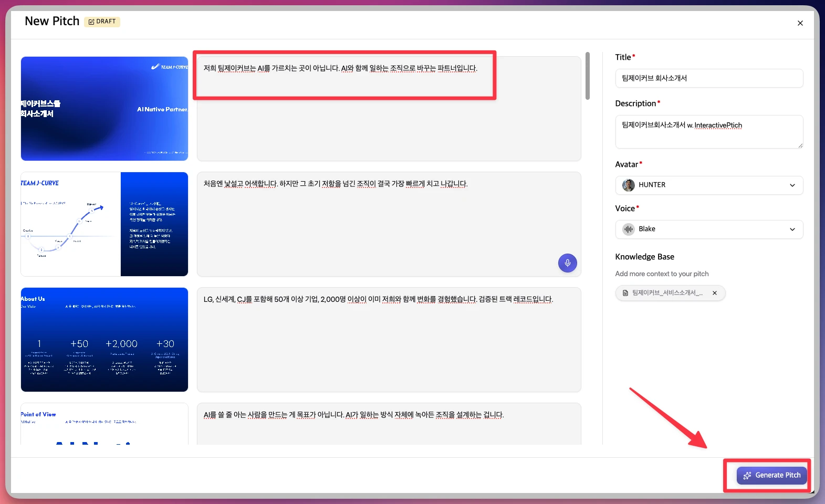This screenshot has width=825, height=504.
Task: Click the document icon in knowledge chip
Action: tap(625, 293)
